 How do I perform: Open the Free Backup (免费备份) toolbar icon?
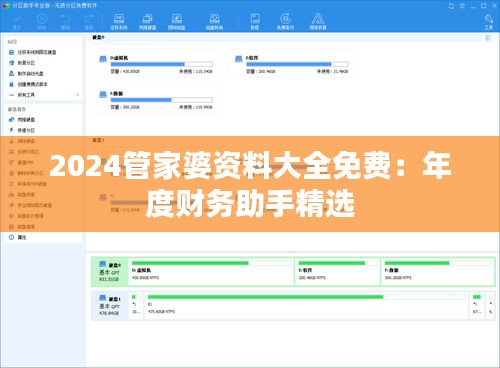click(x=285, y=21)
